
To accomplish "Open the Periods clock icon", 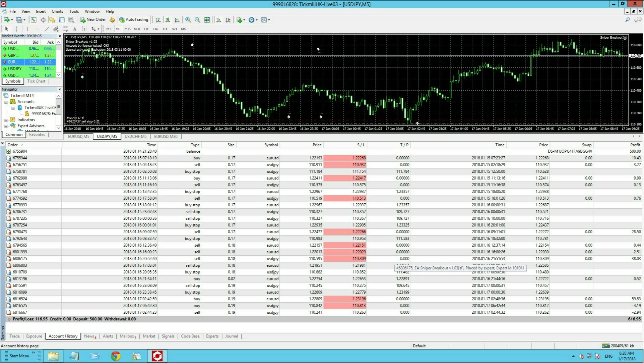I will tap(252, 20).
